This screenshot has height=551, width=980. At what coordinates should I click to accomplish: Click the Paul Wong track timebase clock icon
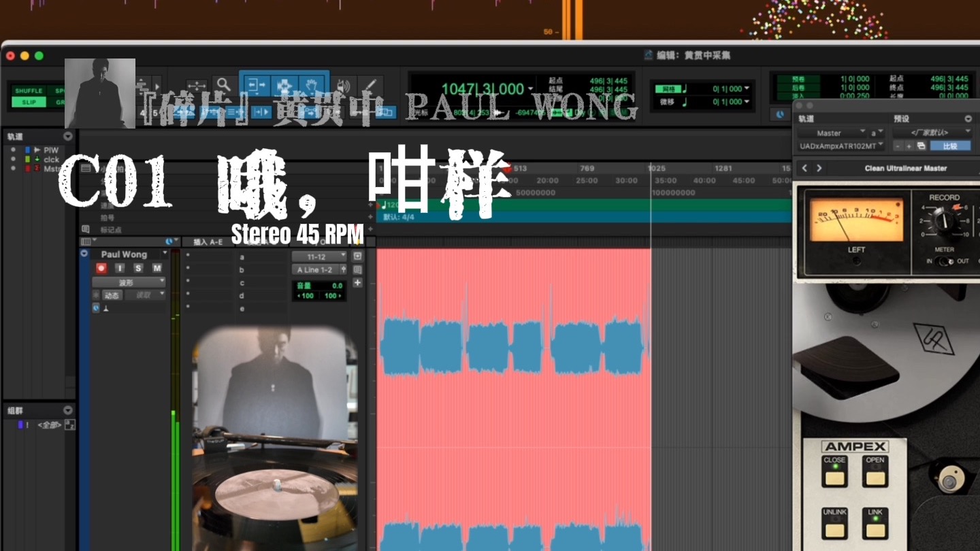96,308
